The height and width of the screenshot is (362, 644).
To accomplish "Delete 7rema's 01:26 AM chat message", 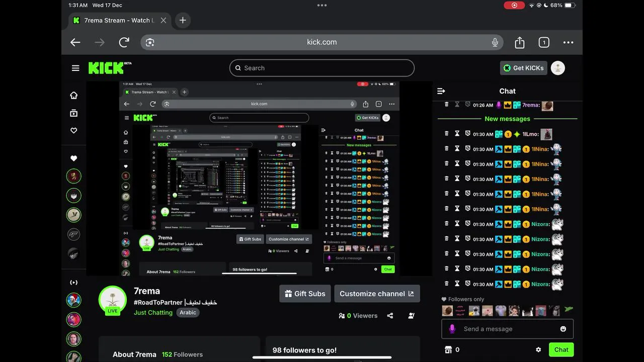I will coord(446,105).
